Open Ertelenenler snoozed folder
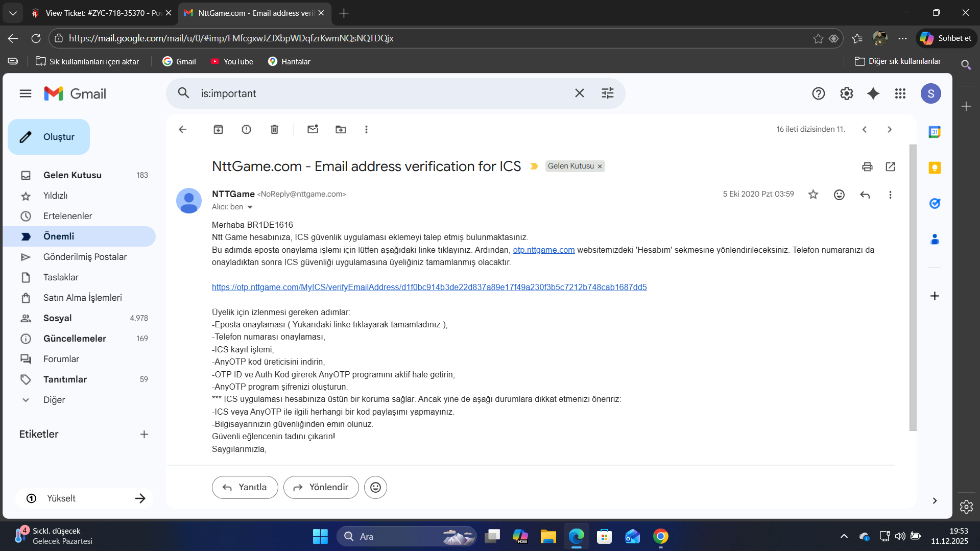The height and width of the screenshot is (551, 980). [x=79, y=216]
